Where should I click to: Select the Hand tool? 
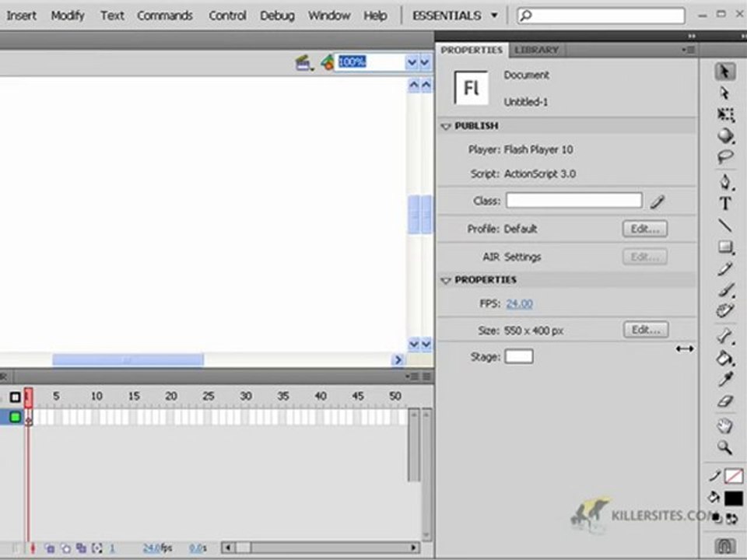point(725,425)
